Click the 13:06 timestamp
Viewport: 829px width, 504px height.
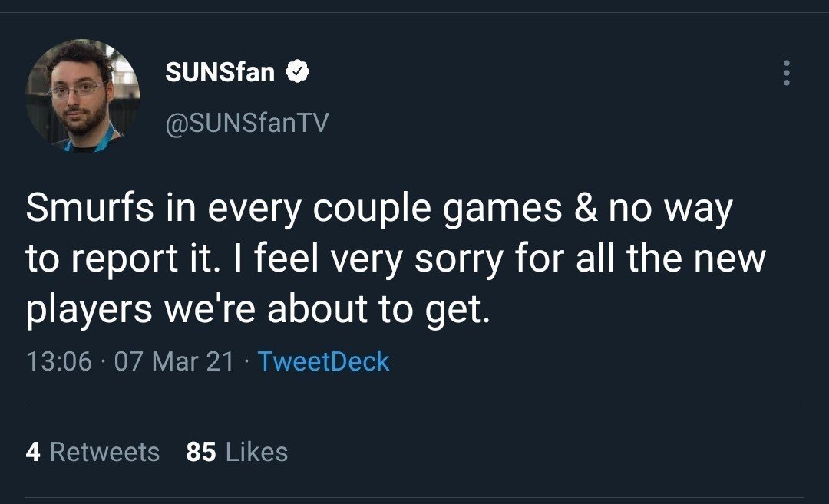[58, 361]
